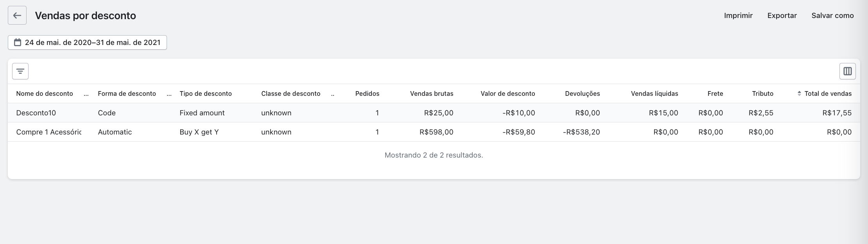
Task: Click Valor de desconto column header
Action: [508, 93]
